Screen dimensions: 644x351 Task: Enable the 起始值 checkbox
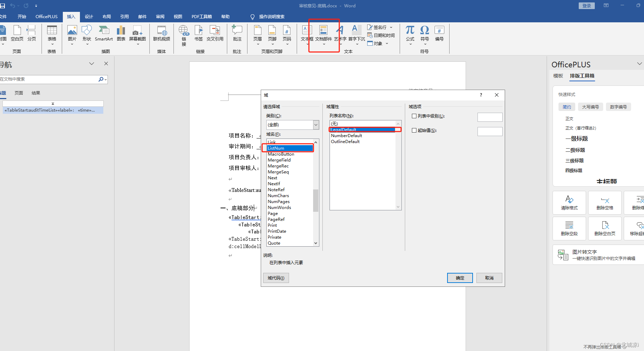[414, 130]
